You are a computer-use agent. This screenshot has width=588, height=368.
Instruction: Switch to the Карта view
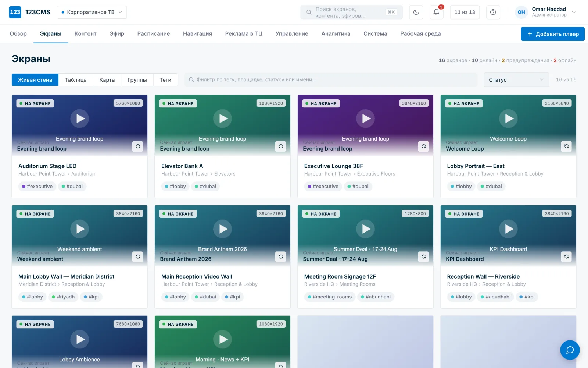pos(107,80)
